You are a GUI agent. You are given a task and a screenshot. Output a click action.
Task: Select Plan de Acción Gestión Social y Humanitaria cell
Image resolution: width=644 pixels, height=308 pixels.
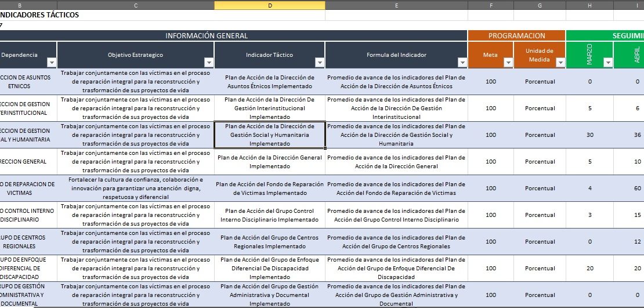[x=269, y=135]
